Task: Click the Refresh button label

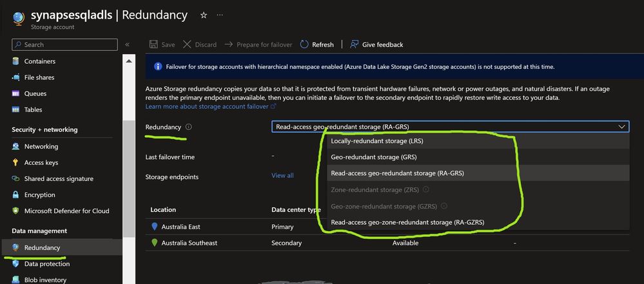Action: tap(323, 44)
